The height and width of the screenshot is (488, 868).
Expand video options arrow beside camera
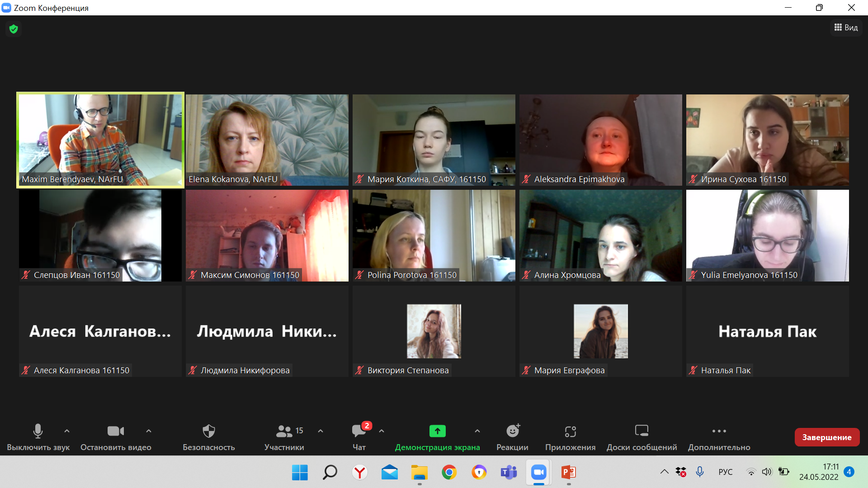pos(149,431)
